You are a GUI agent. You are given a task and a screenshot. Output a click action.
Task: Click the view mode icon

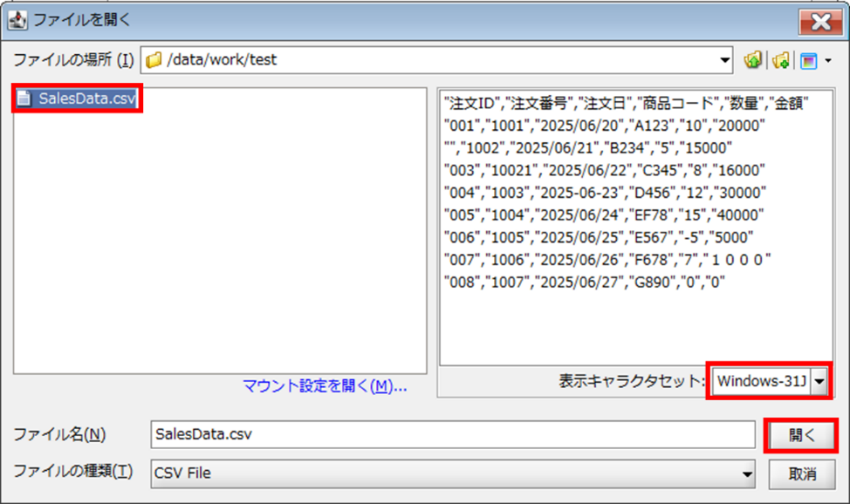pos(809,60)
